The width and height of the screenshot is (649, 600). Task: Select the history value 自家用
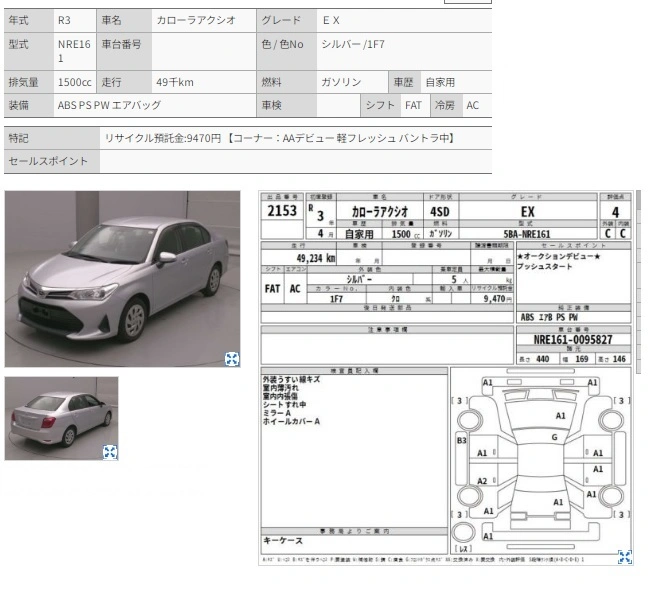click(x=440, y=82)
